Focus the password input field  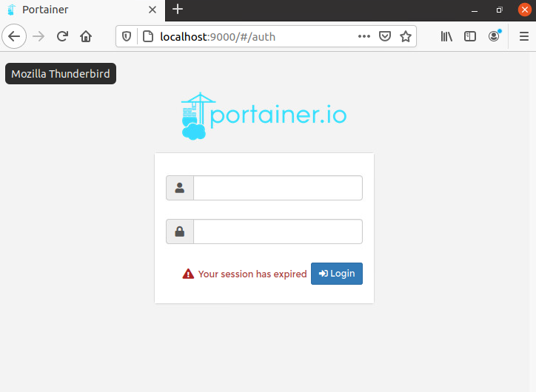[x=278, y=232]
